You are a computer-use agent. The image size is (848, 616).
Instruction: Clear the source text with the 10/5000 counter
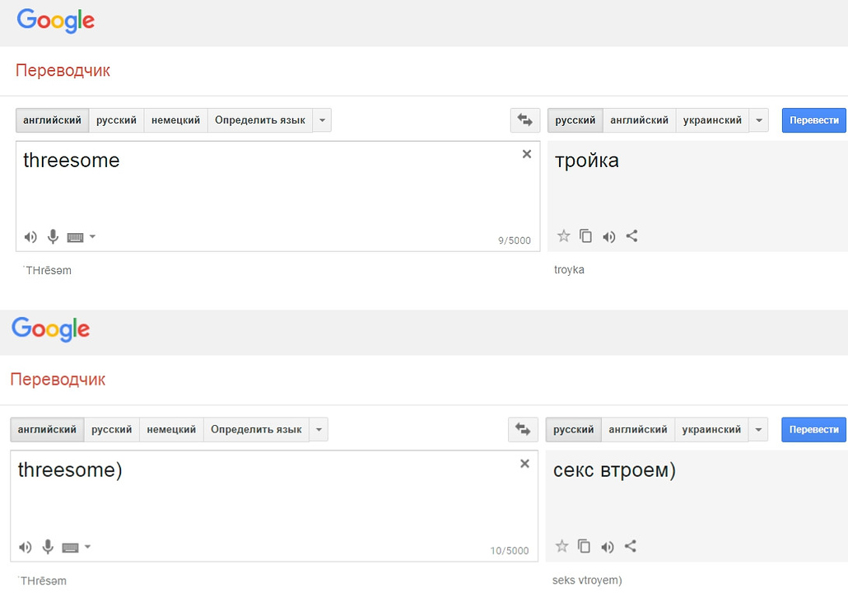point(524,464)
